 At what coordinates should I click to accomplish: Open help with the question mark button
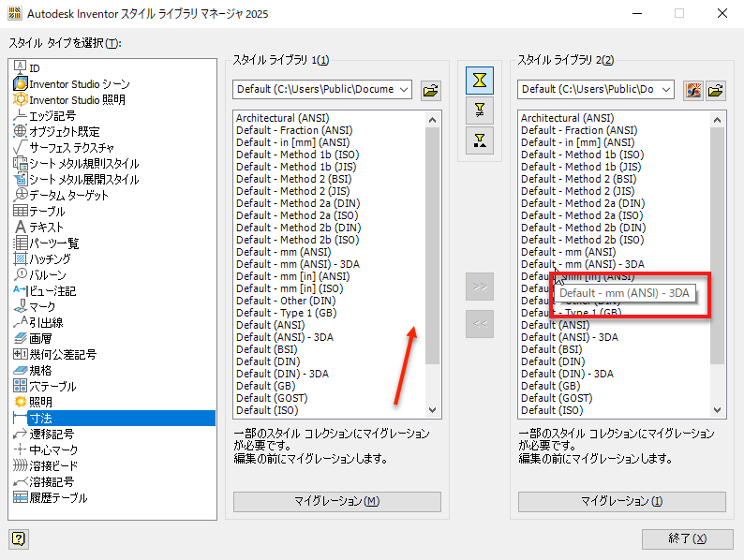click(x=19, y=539)
